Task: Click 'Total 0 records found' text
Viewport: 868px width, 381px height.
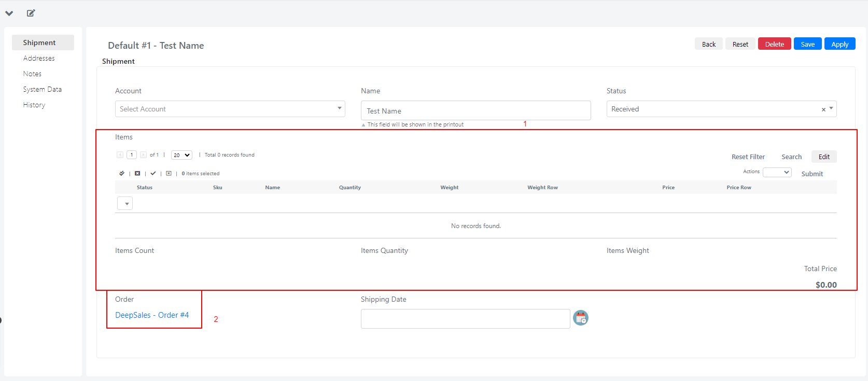Action: [x=230, y=155]
